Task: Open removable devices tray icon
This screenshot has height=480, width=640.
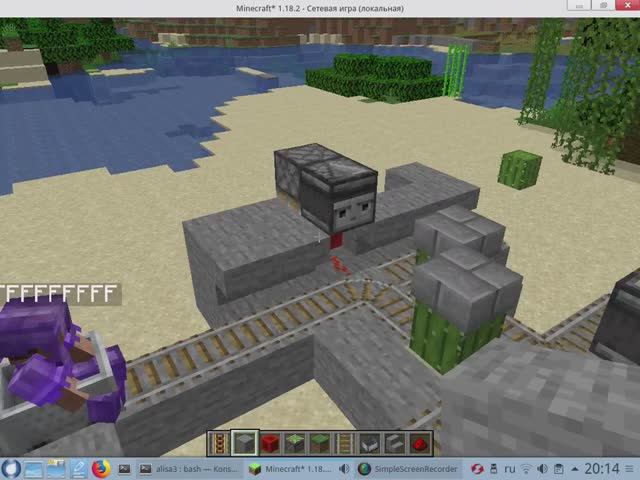Action: click(x=493, y=469)
